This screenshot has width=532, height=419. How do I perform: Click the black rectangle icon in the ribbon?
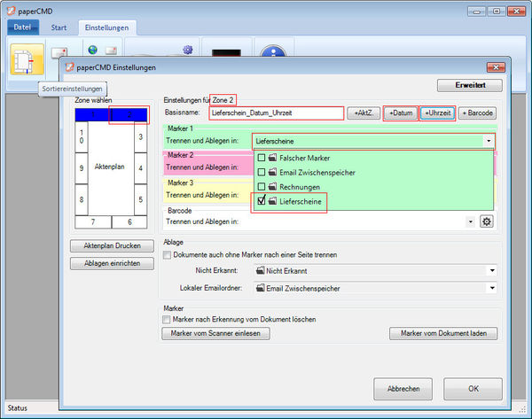pos(226,52)
